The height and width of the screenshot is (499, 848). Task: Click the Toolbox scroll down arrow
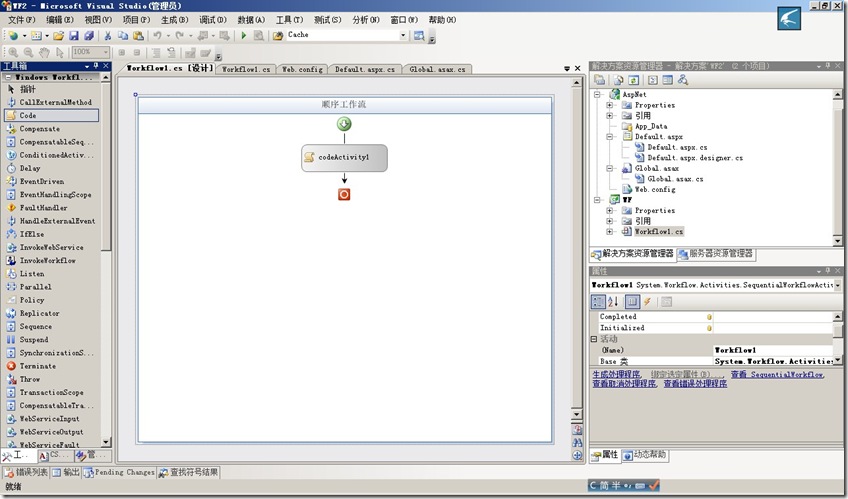(x=106, y=442)
